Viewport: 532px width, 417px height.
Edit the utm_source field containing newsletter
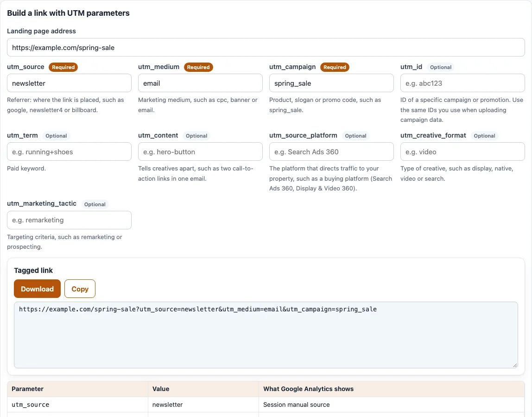(x=69, y=83)
